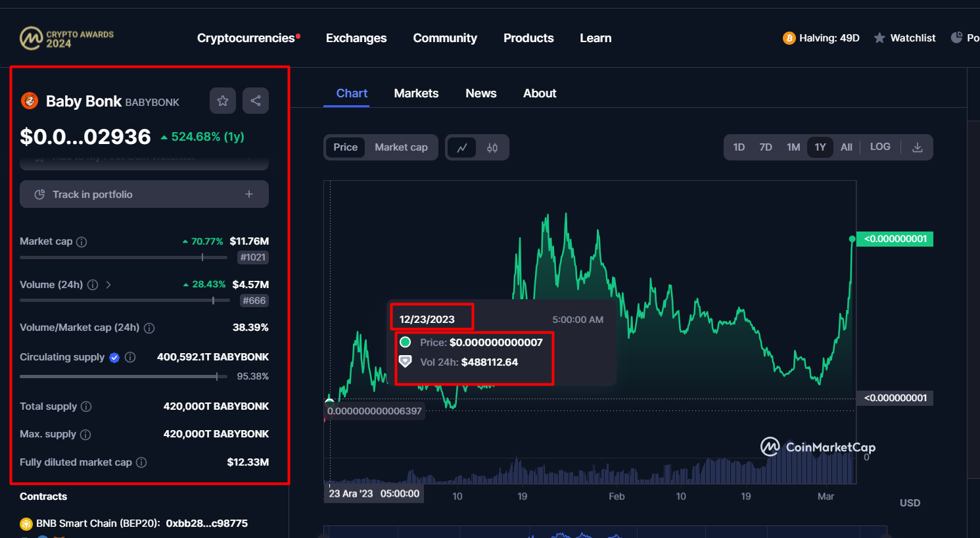Click the Volume (24h) info icon
This screenshot has height=538, width=980.
pos(93,285)
